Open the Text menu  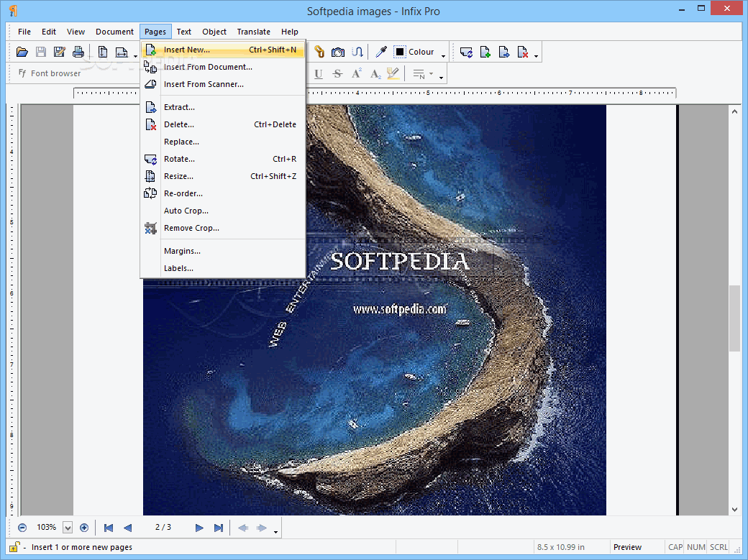click(183, 32)
